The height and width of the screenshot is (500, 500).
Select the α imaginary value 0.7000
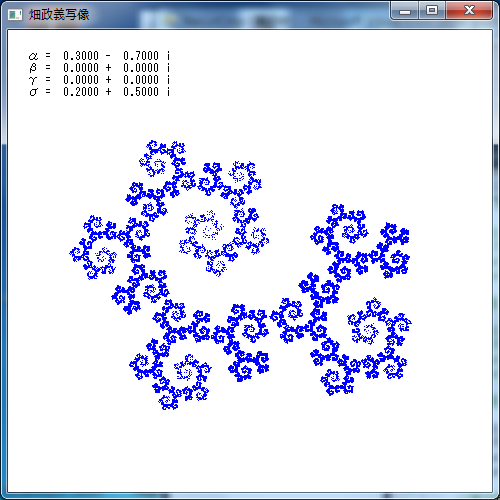coord(141,56)
